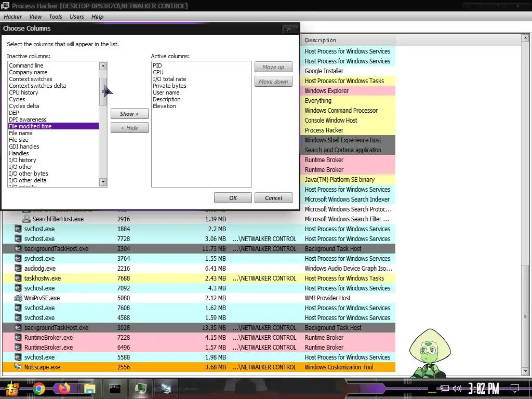Click the taskbar clock showing 3:02 PM
The width and height of the screenshot is (532, 399).
(484, 389)
